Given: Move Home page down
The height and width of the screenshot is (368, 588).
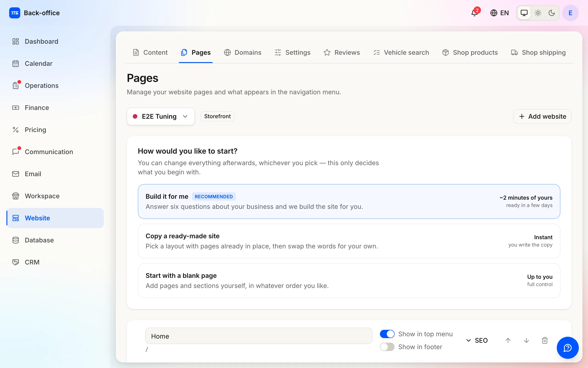Looking at the screenshot, I should point(526,340).
